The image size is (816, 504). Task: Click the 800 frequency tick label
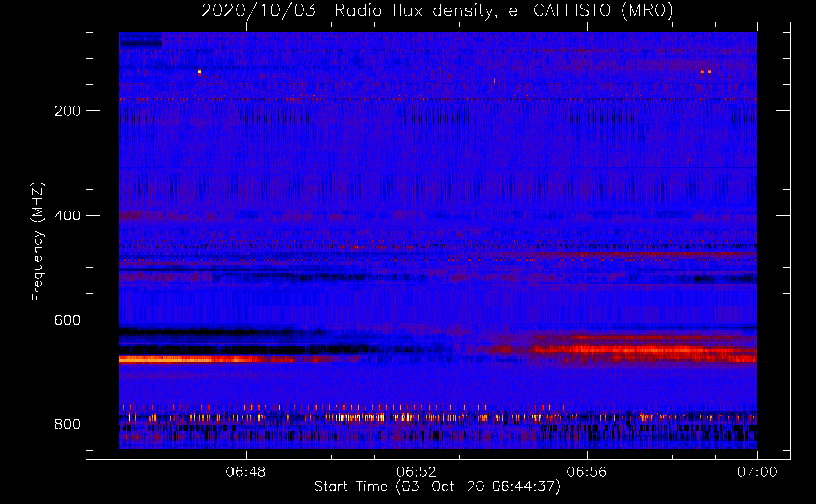[68, 424]
